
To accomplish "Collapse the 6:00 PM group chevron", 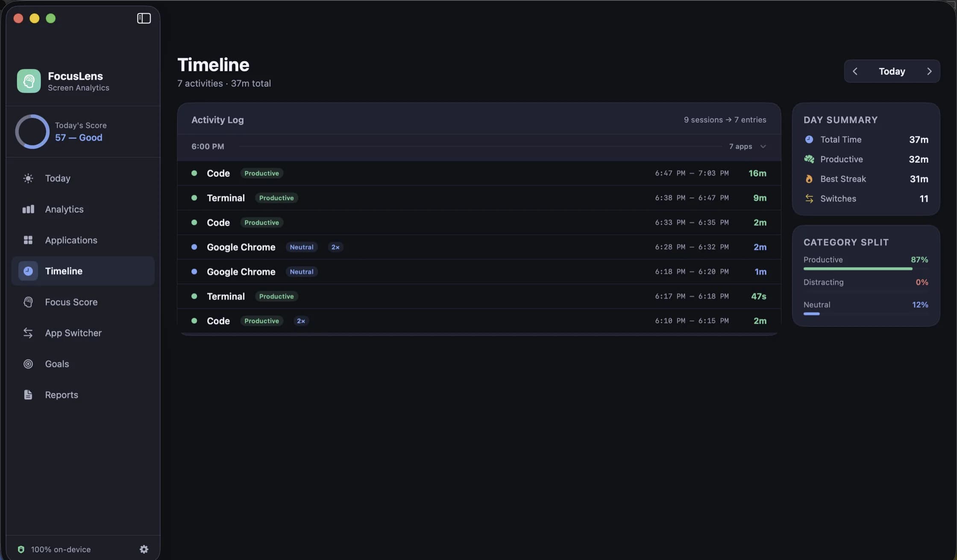I will pyautogui.click(x=763, y=147).
